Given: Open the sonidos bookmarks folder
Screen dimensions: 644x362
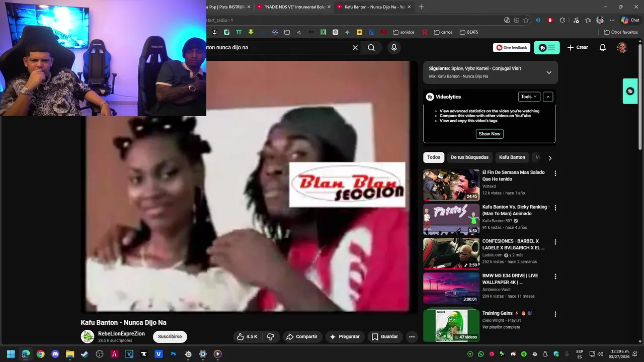Looking at the screenshot, I should (x=404, y=32).
